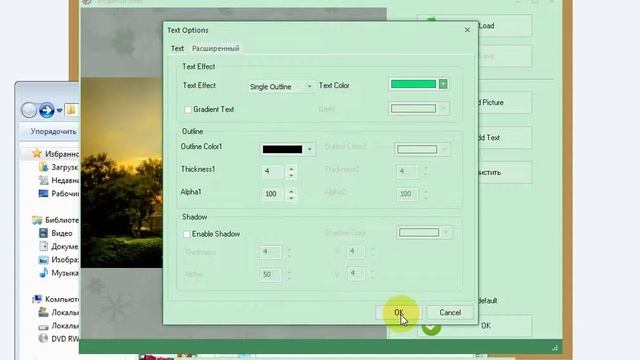This screenshot has width=640, height=360.
Task: Click the Explorer back arrow button
Action: [29, 110]
